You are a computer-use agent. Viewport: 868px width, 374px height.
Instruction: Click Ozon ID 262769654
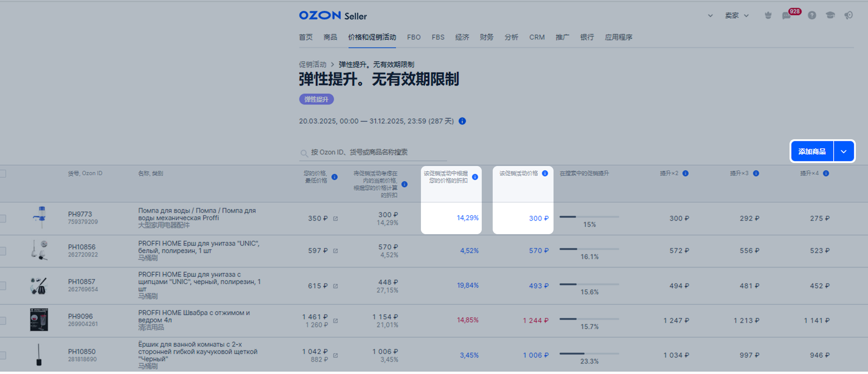click(83, 290)
